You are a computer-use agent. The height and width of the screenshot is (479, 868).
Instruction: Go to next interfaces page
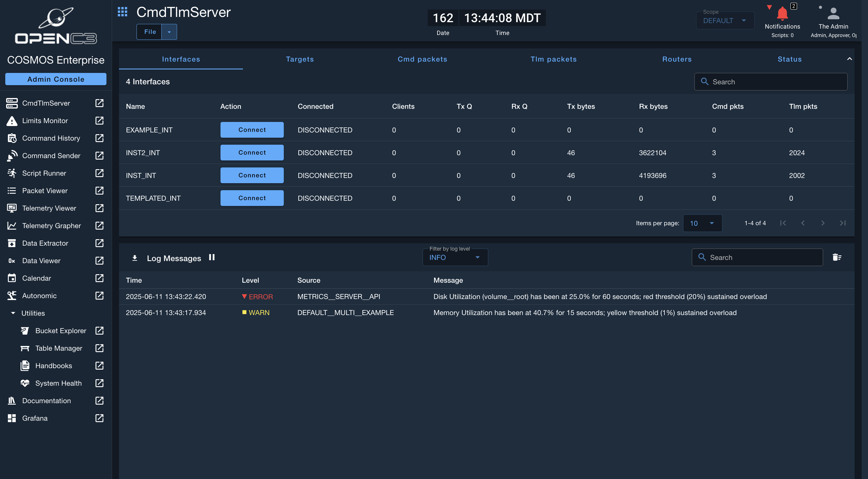tap(823, 223)
